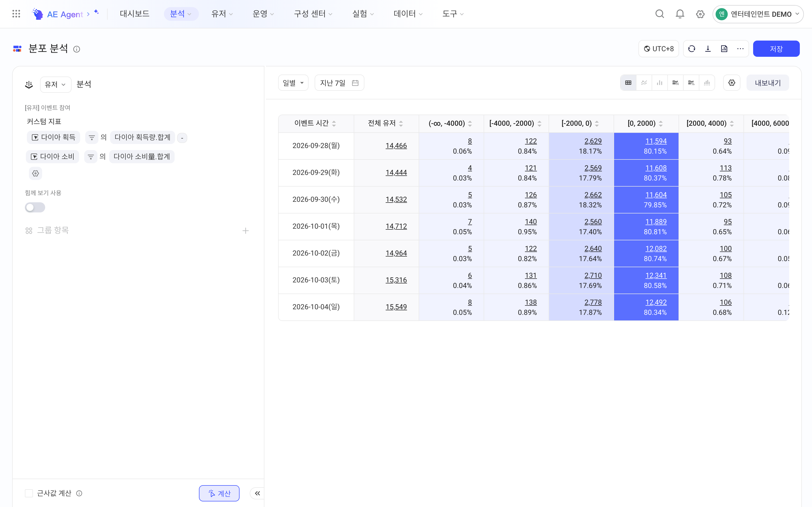Toggle the 함께 보기 사용 switch
The height and width of the screenshot is (507, 812).
coord(35,207)
